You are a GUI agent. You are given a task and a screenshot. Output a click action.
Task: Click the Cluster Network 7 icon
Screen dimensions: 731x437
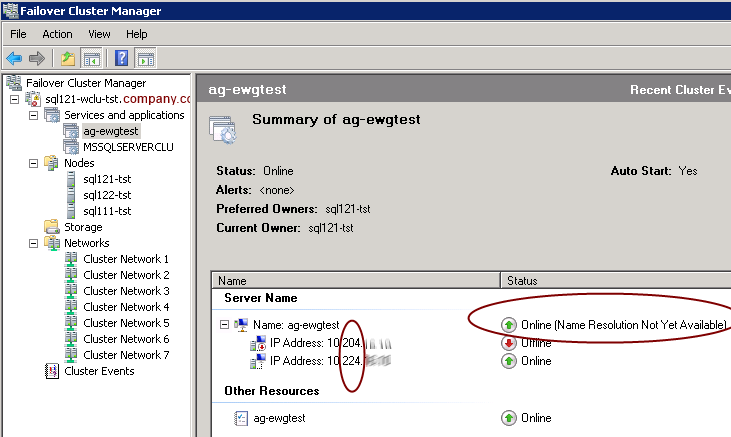(x=71, y=355)
